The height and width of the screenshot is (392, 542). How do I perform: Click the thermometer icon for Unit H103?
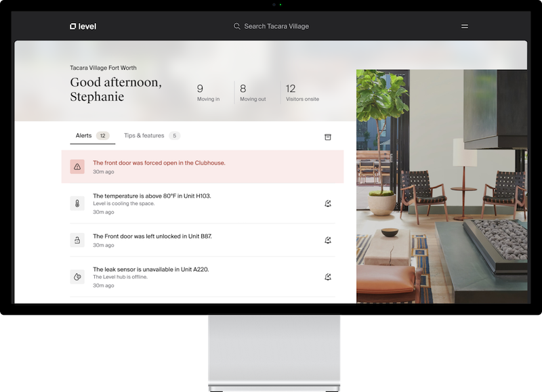pyautogui.click(x=77, y=203)
